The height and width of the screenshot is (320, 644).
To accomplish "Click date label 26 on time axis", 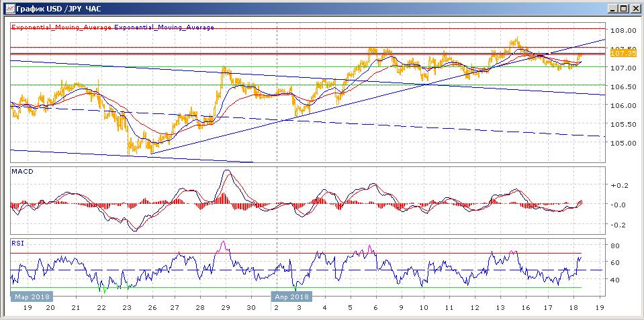I will coord(152,308).
